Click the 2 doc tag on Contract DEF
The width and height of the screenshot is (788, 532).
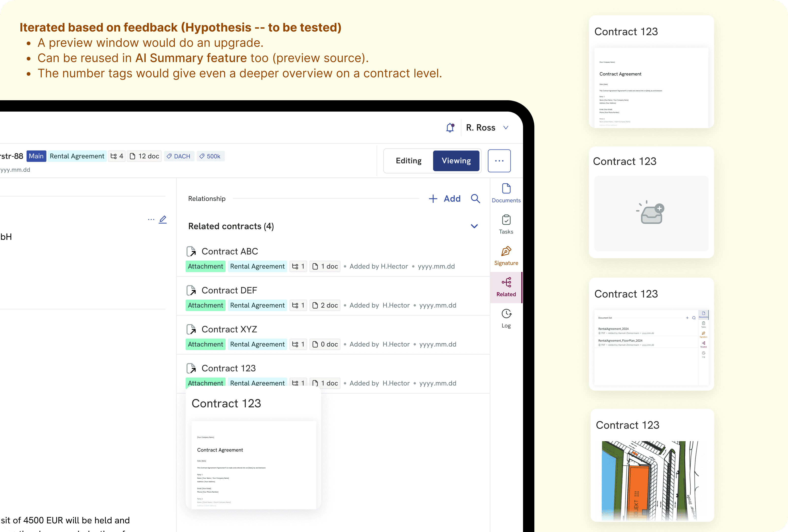pyautogui.click(x=325, y=305)
